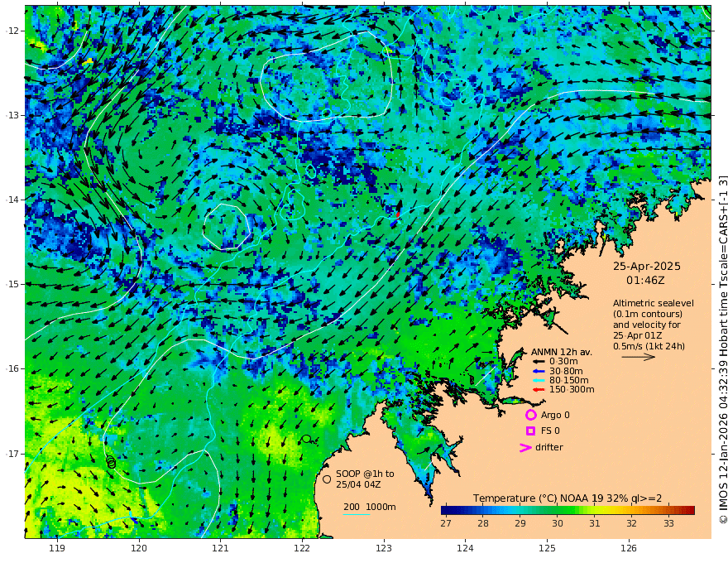Screen dimensions: 728x563
Task: Click the 'FS 0' legend label
Action: 550,431
